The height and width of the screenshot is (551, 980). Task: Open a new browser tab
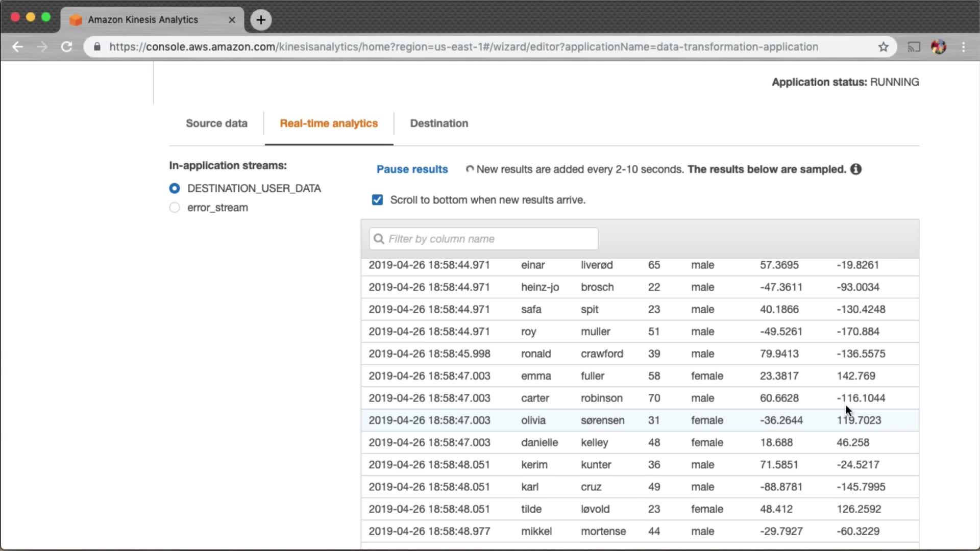click(261, 20)
